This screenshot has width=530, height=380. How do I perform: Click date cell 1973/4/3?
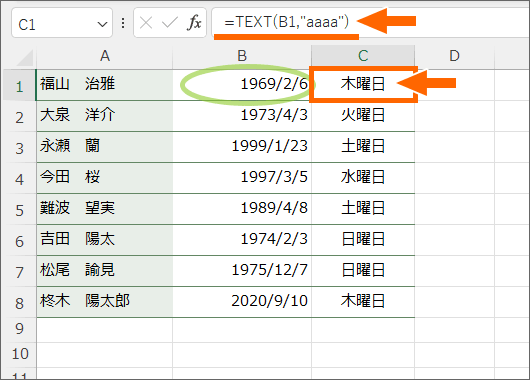point(242,116)
